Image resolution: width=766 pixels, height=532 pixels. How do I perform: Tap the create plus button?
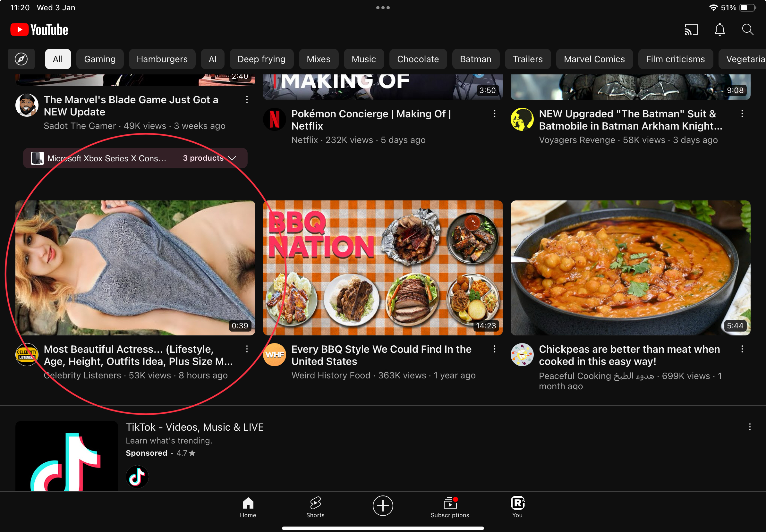[x=383, y=506]
